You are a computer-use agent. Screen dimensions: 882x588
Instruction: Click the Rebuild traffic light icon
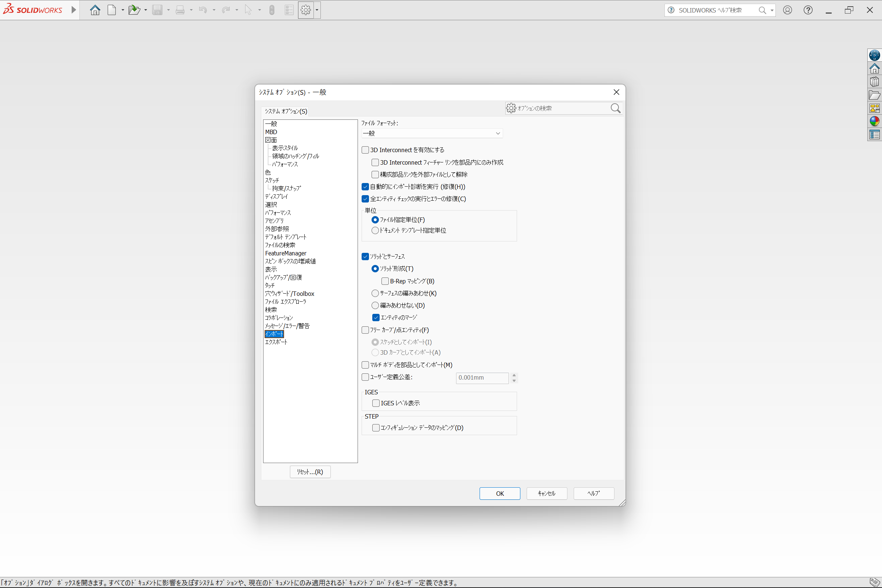(x=272, y=10)
